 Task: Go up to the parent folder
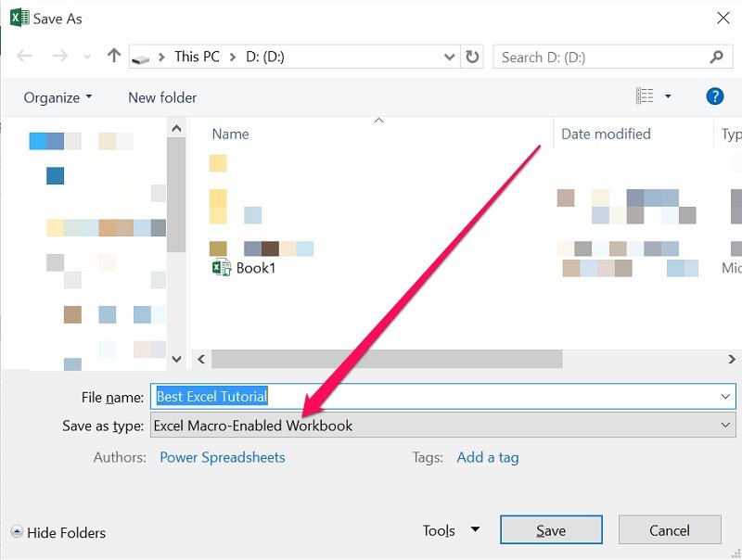[113, 56]
